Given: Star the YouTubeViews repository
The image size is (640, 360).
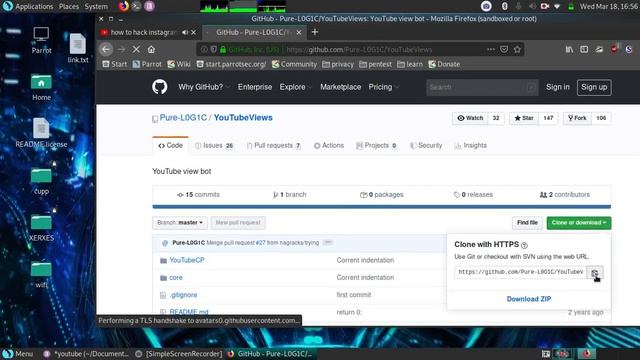Looking at the screenshot, I should coord(524,118).
